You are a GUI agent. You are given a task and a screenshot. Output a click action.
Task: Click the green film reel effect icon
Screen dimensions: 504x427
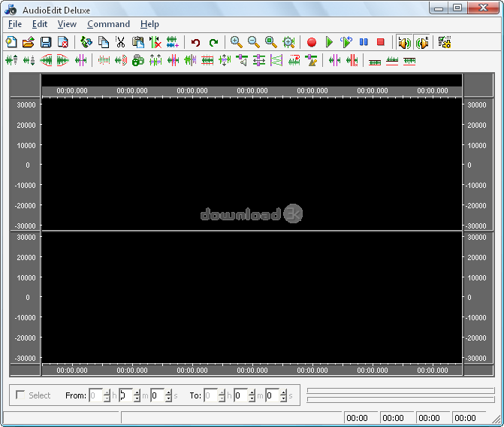(x=138, y=60)
